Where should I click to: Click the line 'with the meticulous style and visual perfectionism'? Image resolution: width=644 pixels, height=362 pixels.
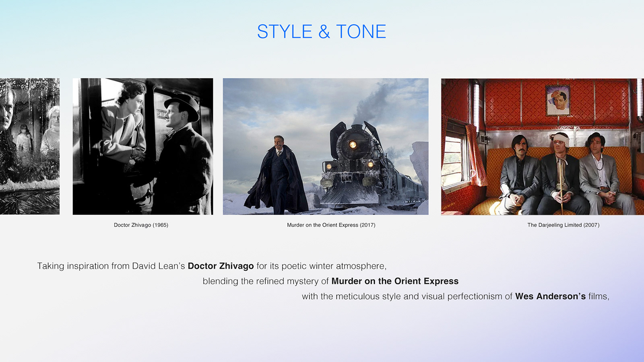[x=456, y=296]
